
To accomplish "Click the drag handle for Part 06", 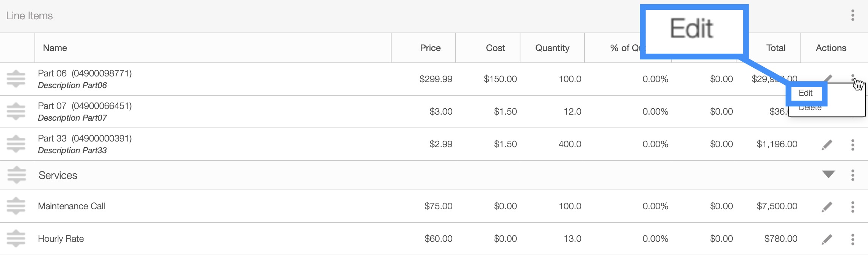I will [16, 79].
